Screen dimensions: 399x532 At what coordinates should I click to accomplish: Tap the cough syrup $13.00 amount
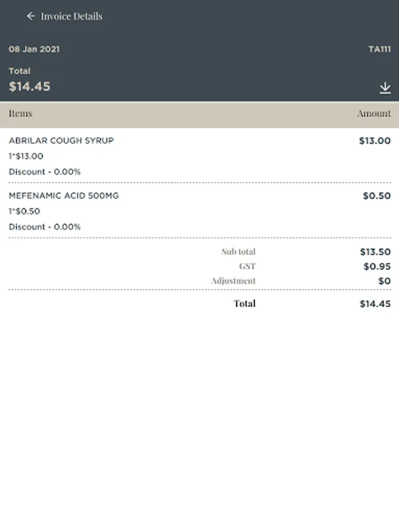375,141
